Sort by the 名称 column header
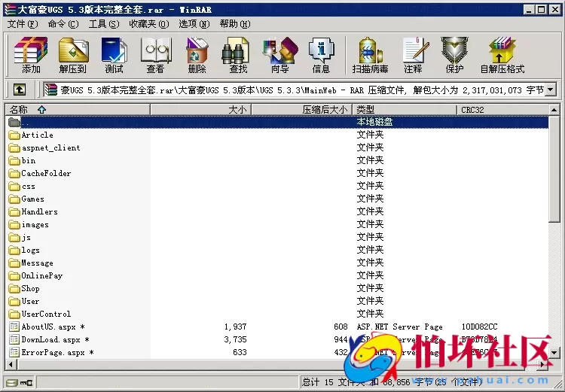 click(78, 109)
